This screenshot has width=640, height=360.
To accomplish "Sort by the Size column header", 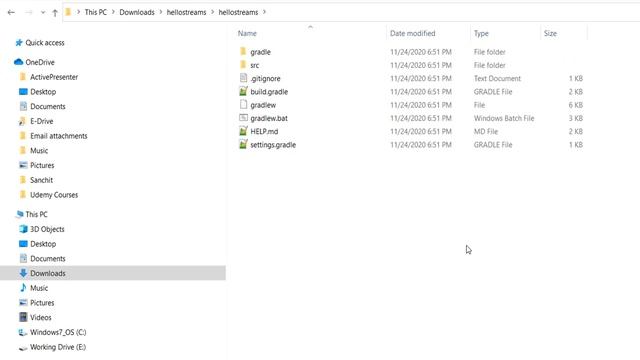I will coord(550,33).
